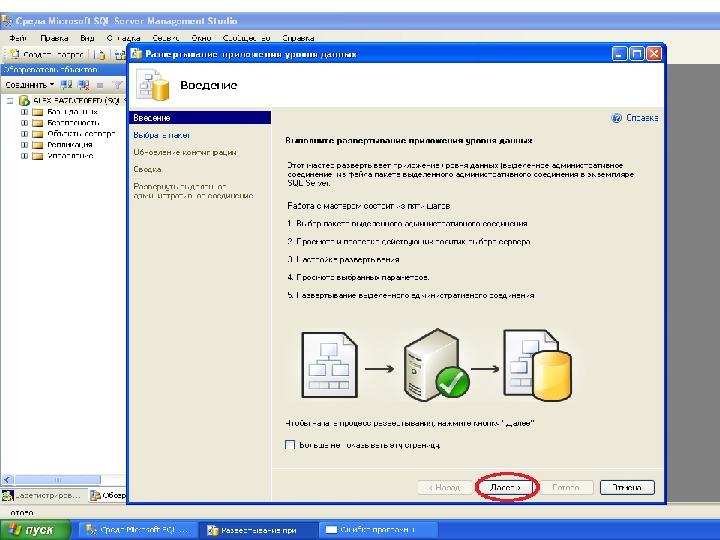Select the Выбрать пакет step in the sidebar
Image resolution: width=720 pixels, height=540 pixels.
(x=161, y=135)
